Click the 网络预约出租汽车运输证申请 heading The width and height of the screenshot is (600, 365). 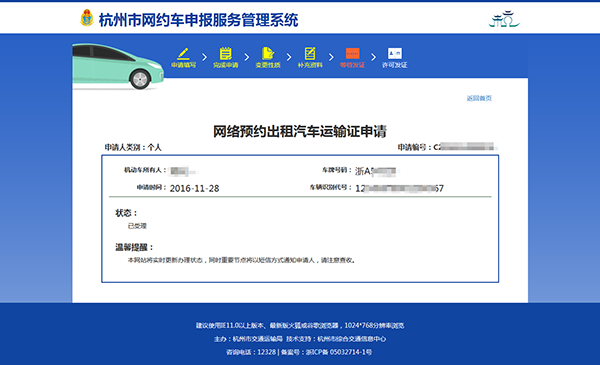300,131
